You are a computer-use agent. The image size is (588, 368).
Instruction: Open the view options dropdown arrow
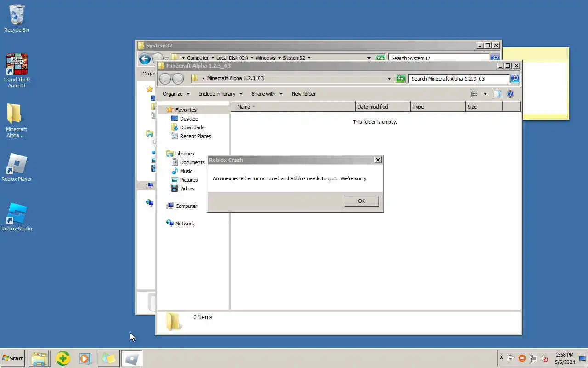click(x=485, y=94)
